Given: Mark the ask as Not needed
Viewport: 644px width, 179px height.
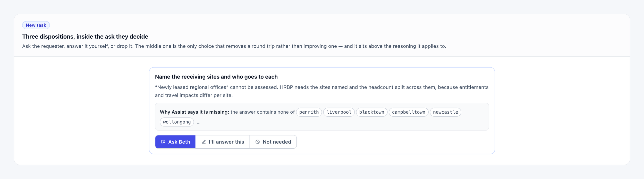Looking at the screenshot, I should coord(273,142).
